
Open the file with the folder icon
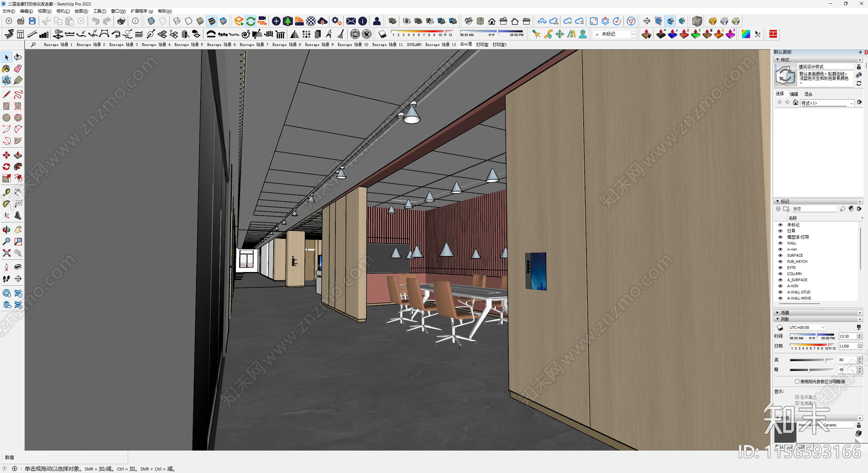point(21,21)
